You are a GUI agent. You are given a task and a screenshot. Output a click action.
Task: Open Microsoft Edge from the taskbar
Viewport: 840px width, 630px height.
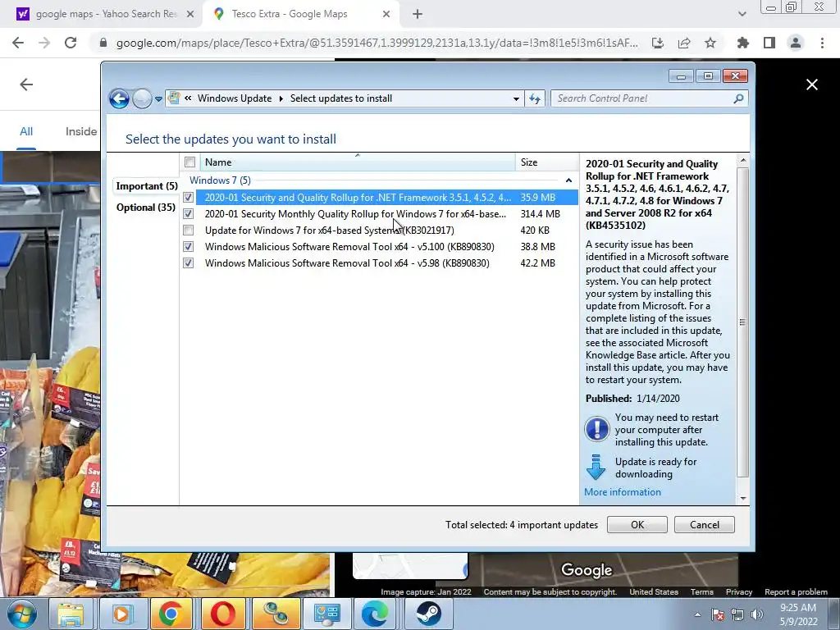tap(374, 614)
